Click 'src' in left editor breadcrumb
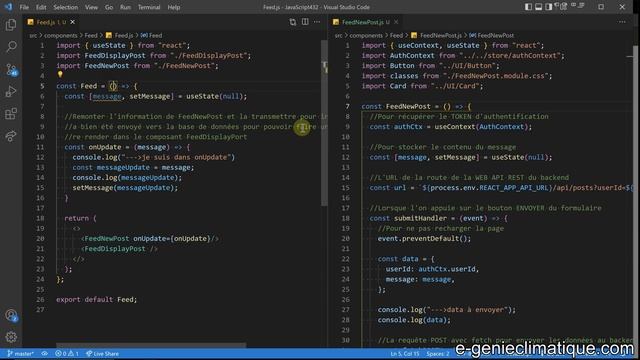The image size is (640, 360). pos(33,36)
